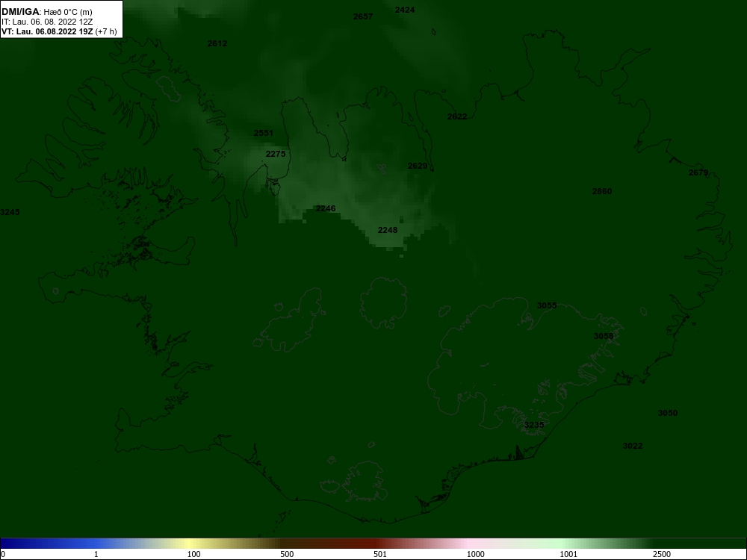The width and height of the screenshot is (747, 560).
Task: Click the color scale label 500
Action: point(287,554)
